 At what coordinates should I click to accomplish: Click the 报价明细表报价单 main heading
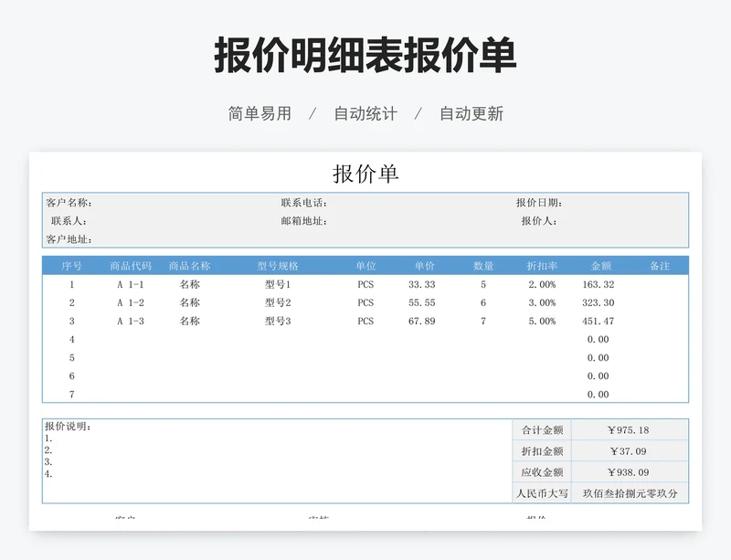[365, 55]
